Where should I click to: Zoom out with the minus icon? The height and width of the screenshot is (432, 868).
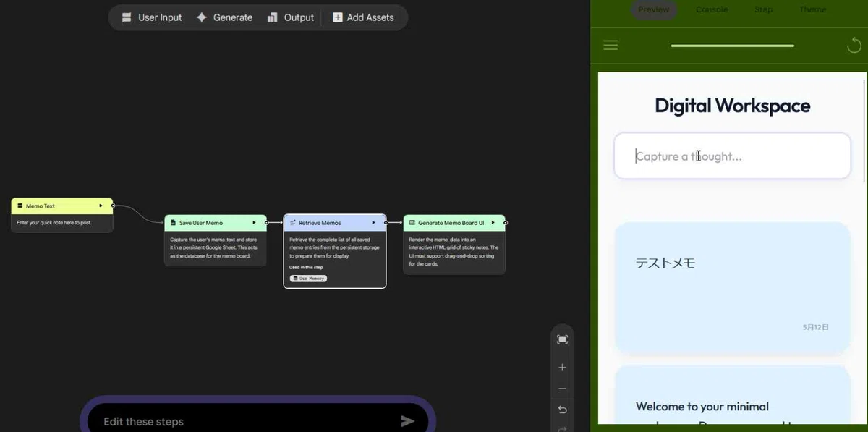pos(562,389)
